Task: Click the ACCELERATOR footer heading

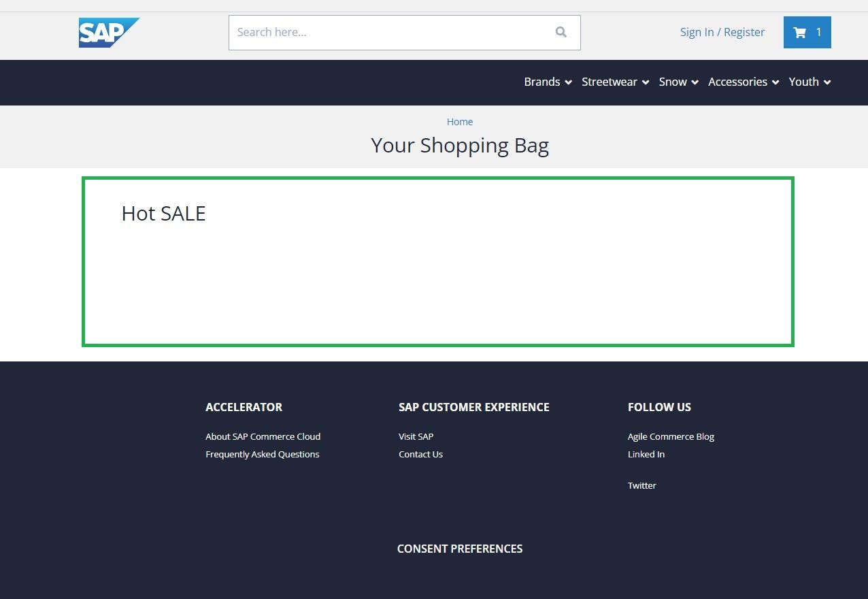Action: (244, 407)
